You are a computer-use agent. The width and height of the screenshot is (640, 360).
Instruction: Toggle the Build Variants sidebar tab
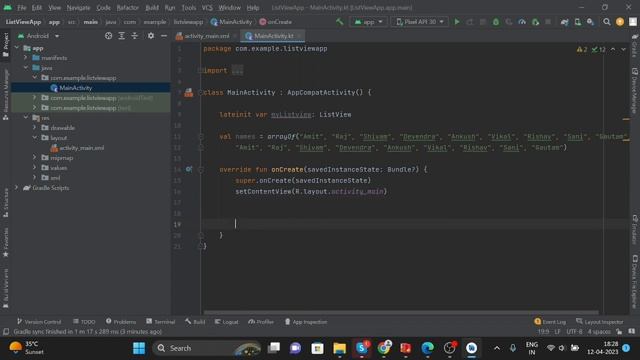[x=5, y=289]
